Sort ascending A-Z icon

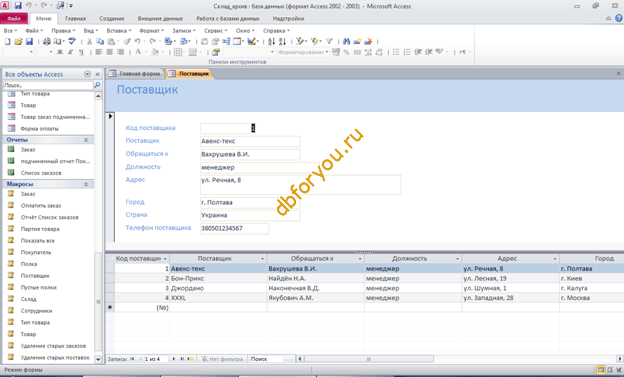(271, 41)
